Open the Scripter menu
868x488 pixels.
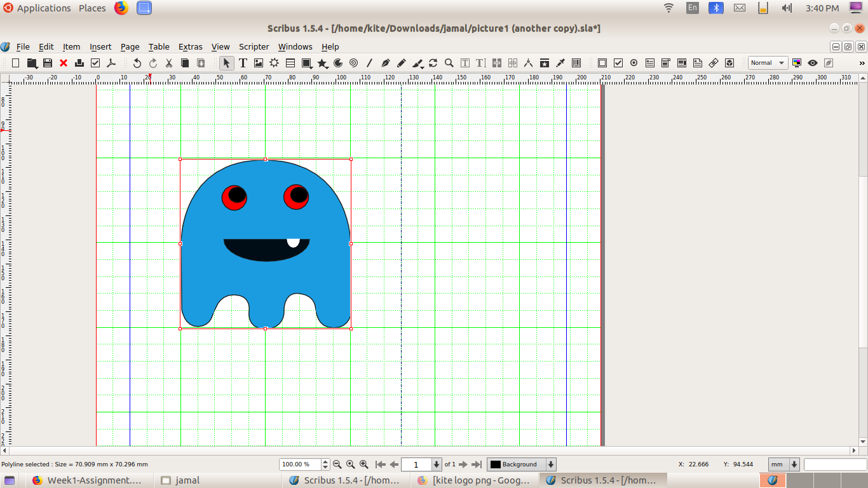pos(254,46)
